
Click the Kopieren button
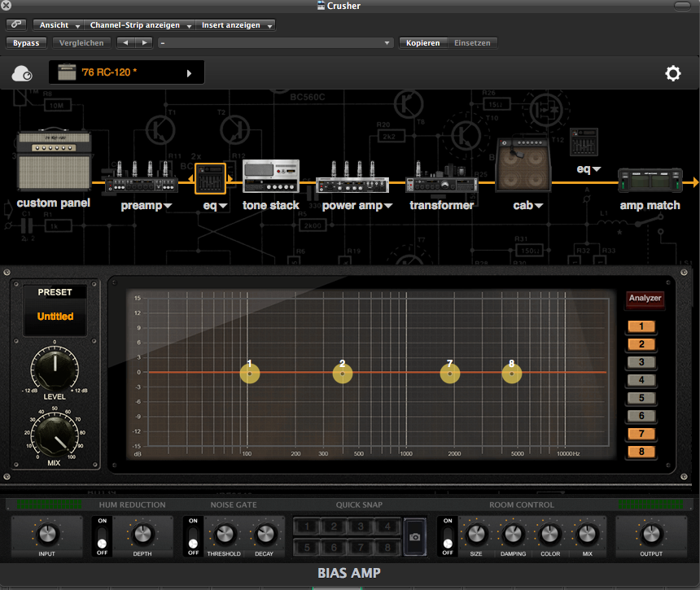[422, 43]
